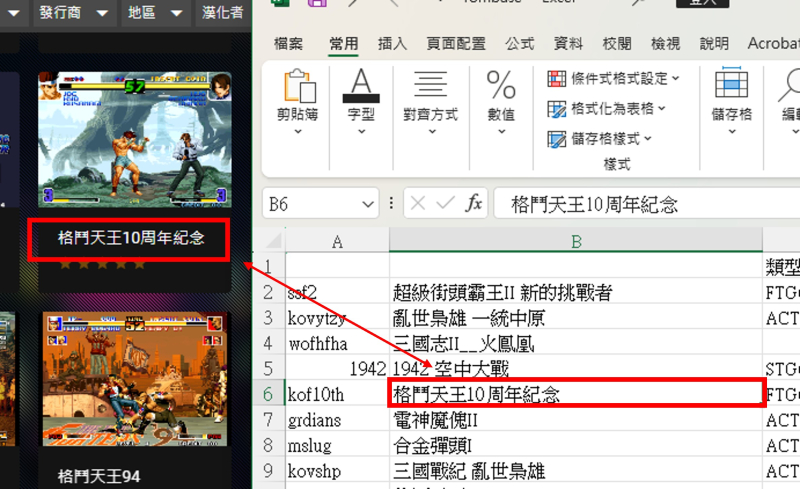800x489 pixels.
Task: Select column A header
Action: point(337,241)
